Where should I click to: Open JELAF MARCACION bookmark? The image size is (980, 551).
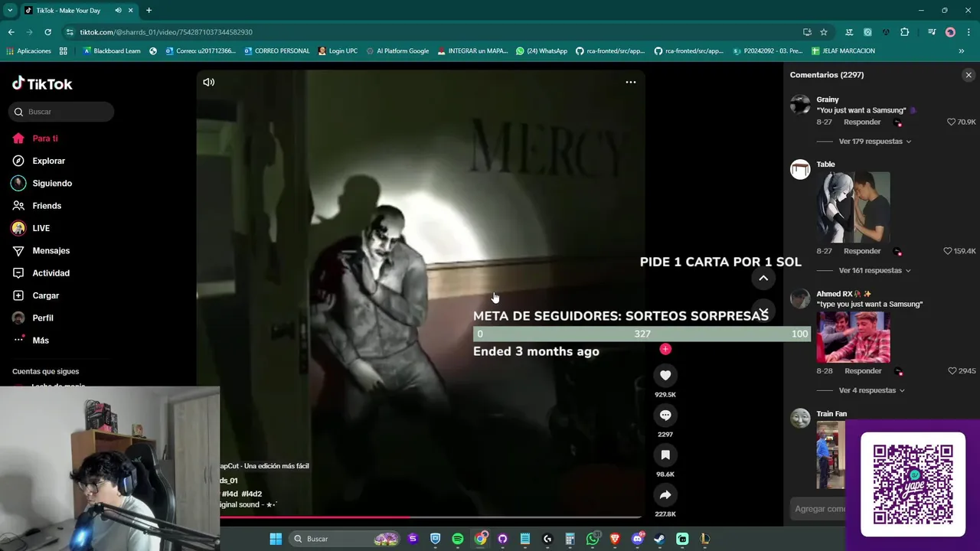[x=842, y=51]
